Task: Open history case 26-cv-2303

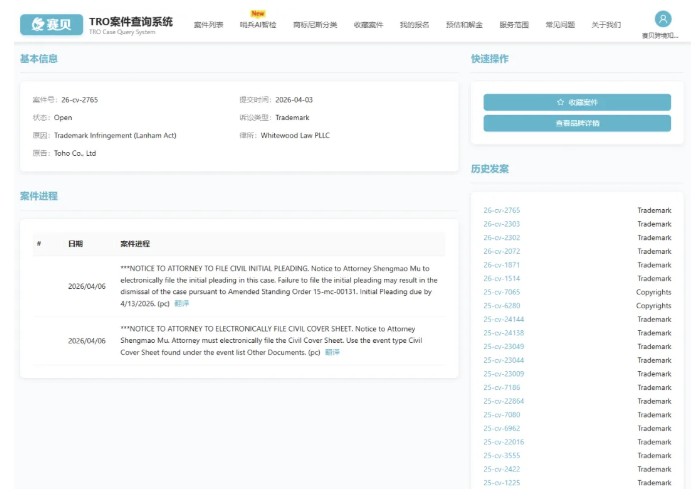Action: coord(502,224)
